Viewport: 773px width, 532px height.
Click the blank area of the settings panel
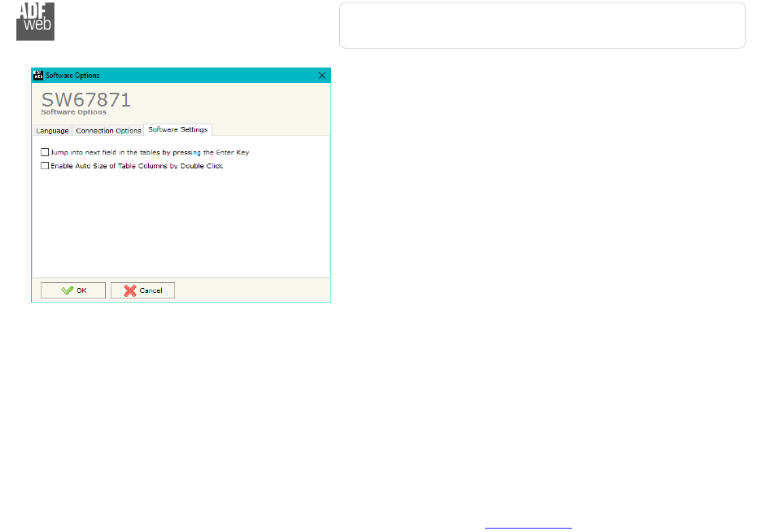click(179, 224)
